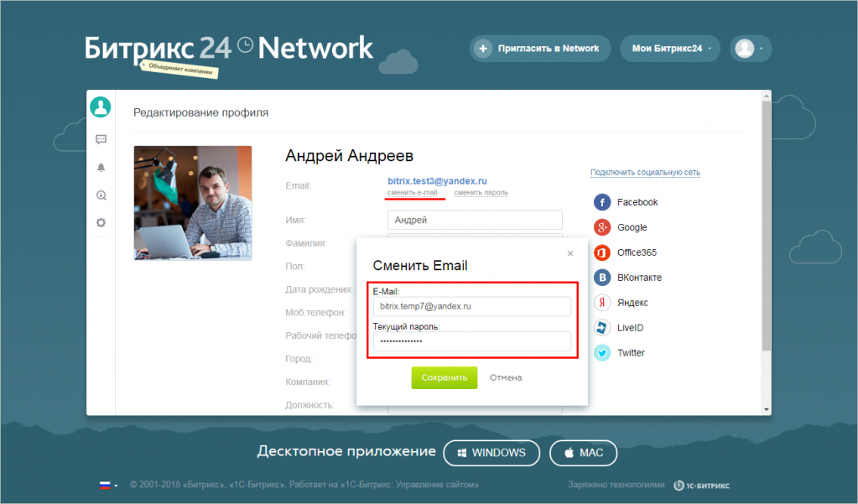Screen dimensions: 858x504
Task: Click the Город field label
Action: [x=299, y=359]
